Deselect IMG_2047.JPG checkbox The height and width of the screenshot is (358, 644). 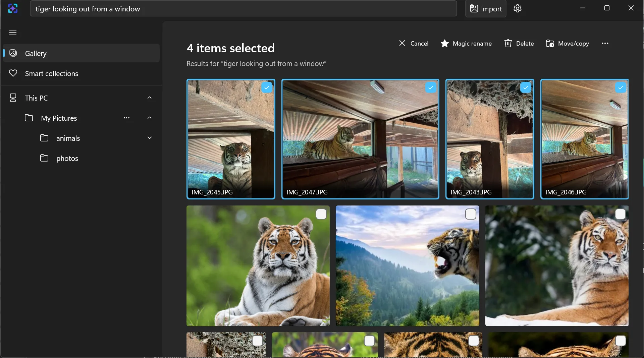click(431, 87)
